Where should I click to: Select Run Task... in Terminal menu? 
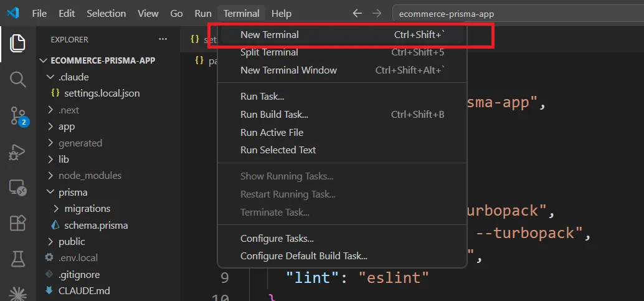point(343,97)
